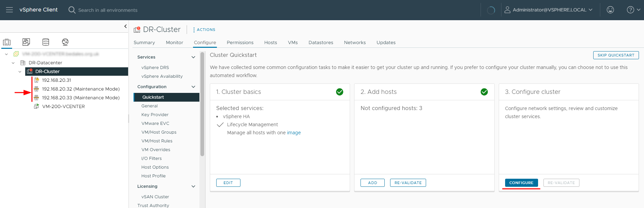Collapse the Configuration section

tap(193, 87)
